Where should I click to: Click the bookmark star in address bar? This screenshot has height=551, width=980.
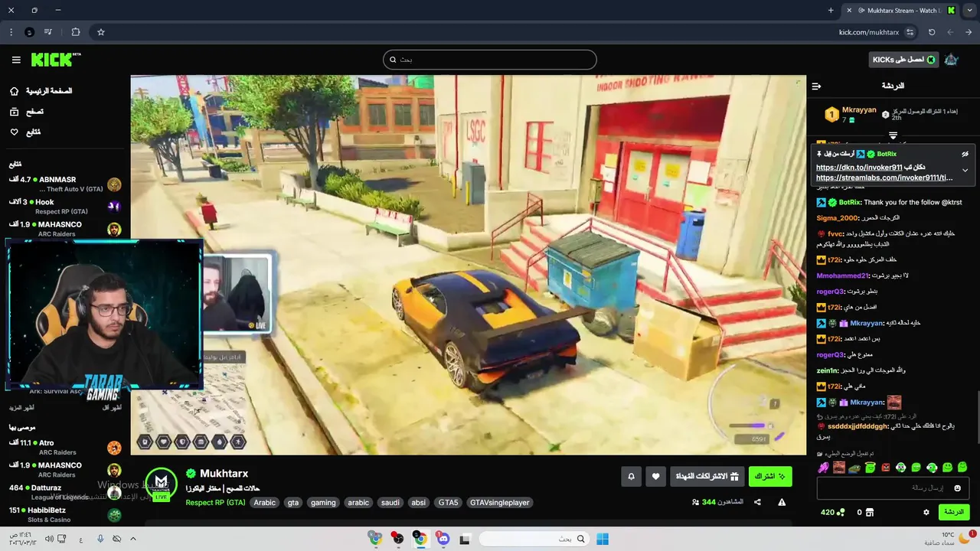(x=101, y=32)
